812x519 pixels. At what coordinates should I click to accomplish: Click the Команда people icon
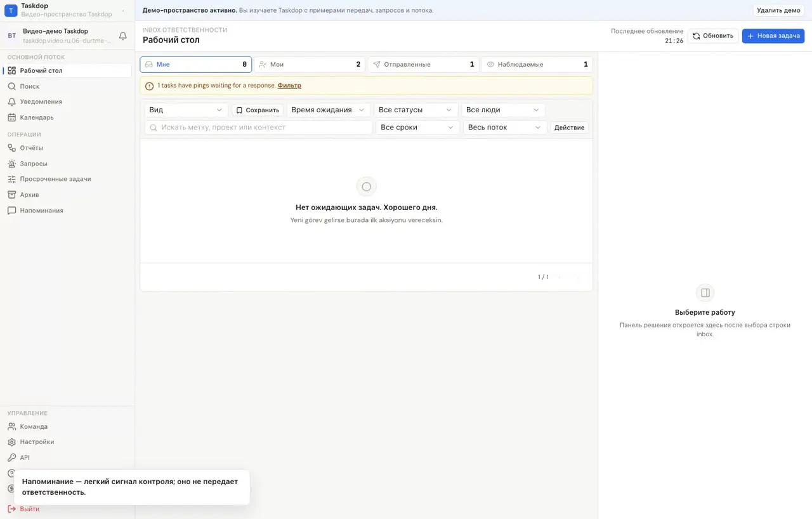click(x=11, y=426)
